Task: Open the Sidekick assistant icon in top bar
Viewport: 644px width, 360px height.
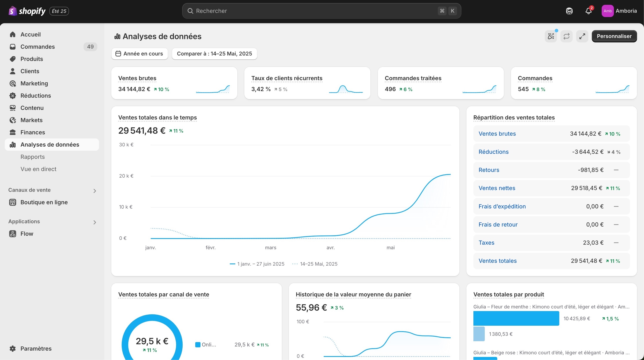Action: pyautogui.click(x=569, y=11)
